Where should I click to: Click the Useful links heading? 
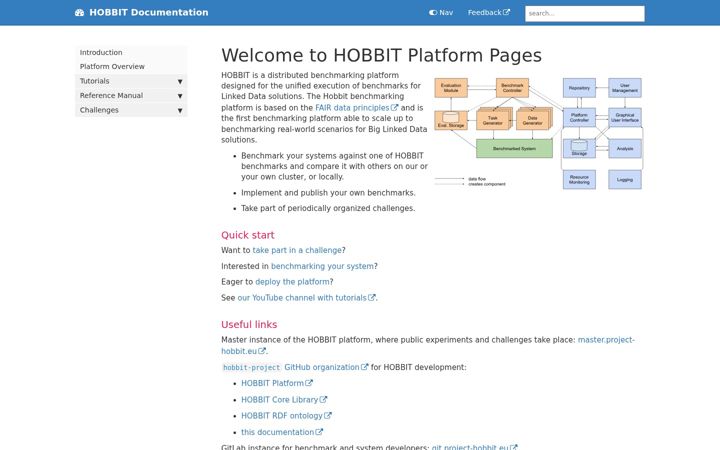coord(249,325)
